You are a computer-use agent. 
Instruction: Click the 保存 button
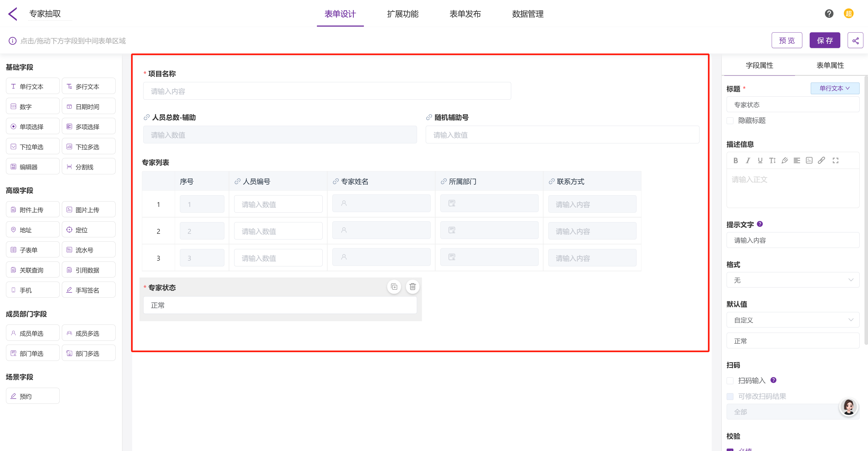(825, 41)
